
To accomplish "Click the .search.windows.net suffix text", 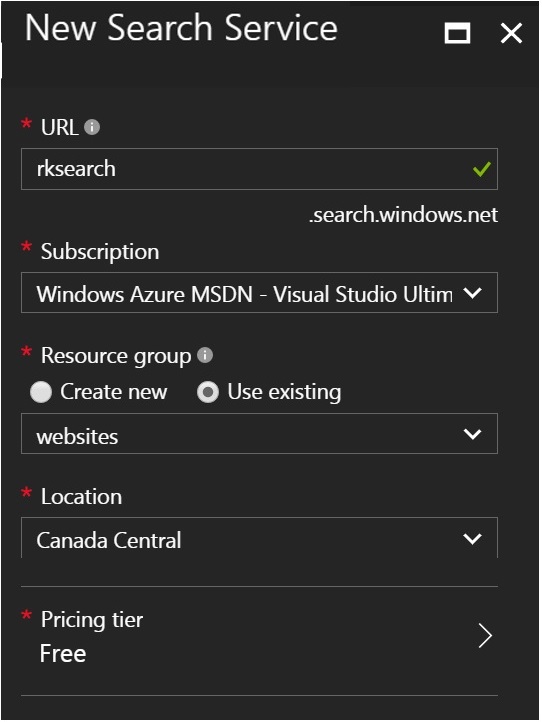I will click(403, 215).
